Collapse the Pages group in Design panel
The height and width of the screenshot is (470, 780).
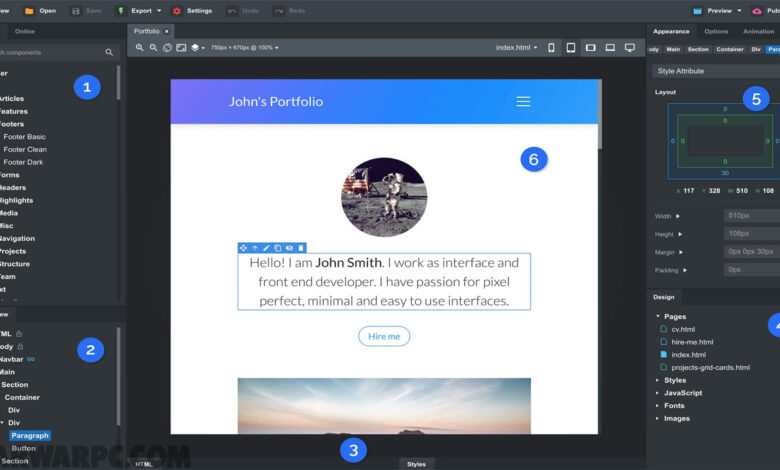click(x=658, y=316)
